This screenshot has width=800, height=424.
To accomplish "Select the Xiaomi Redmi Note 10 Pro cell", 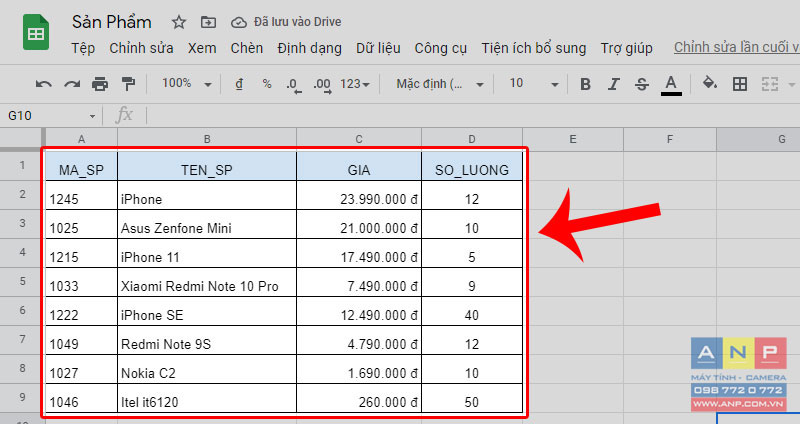I will (x=207, y=282).
